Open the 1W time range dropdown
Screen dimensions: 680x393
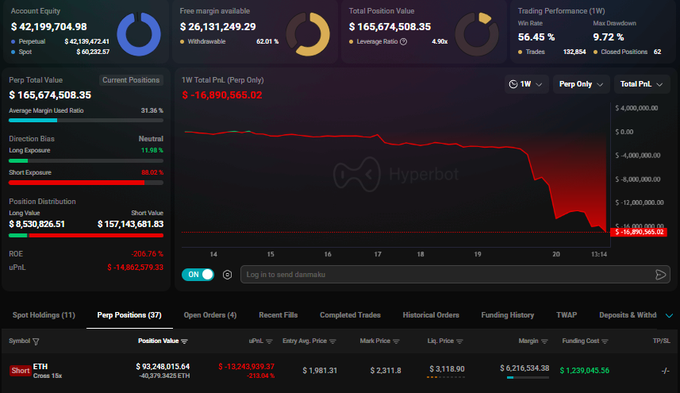pyautogui.click(x=526, y=84)
